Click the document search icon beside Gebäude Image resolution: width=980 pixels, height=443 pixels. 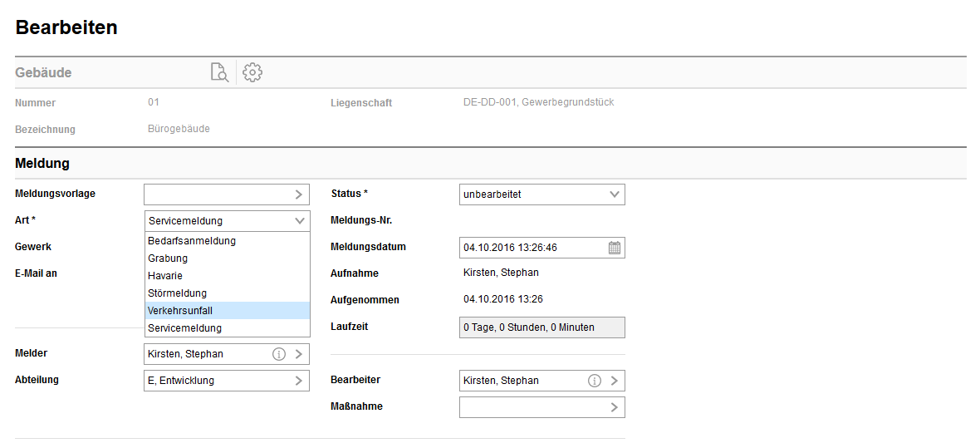click(219, 72)
